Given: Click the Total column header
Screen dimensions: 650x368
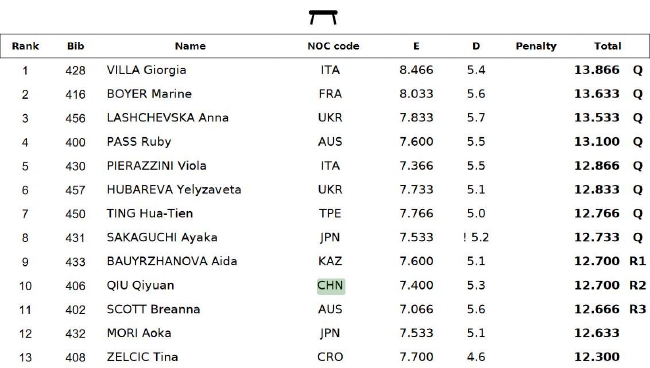Looking at the screenshot, I should click(608, 46).
